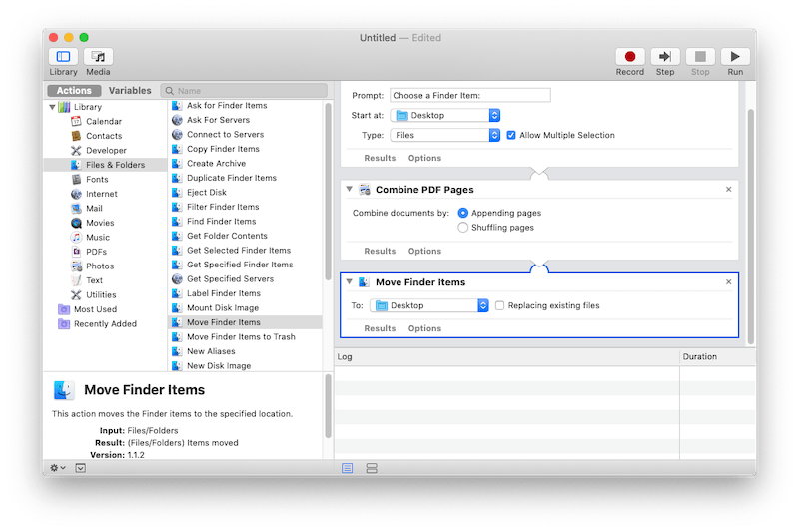Switch to the Actions tab
The image size is (799, 532).
74,90
